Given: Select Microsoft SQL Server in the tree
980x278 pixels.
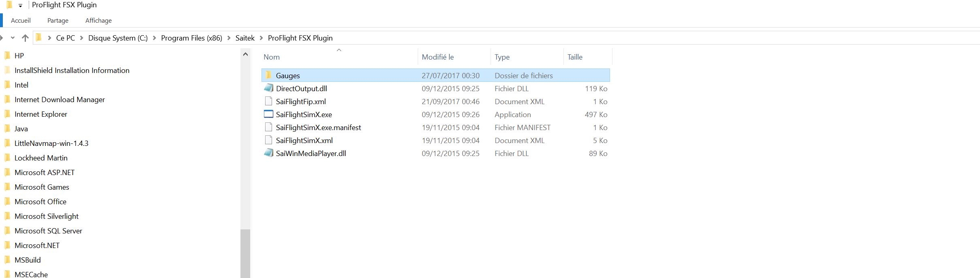Looking at the screenshot, I should tap(48, 231).
